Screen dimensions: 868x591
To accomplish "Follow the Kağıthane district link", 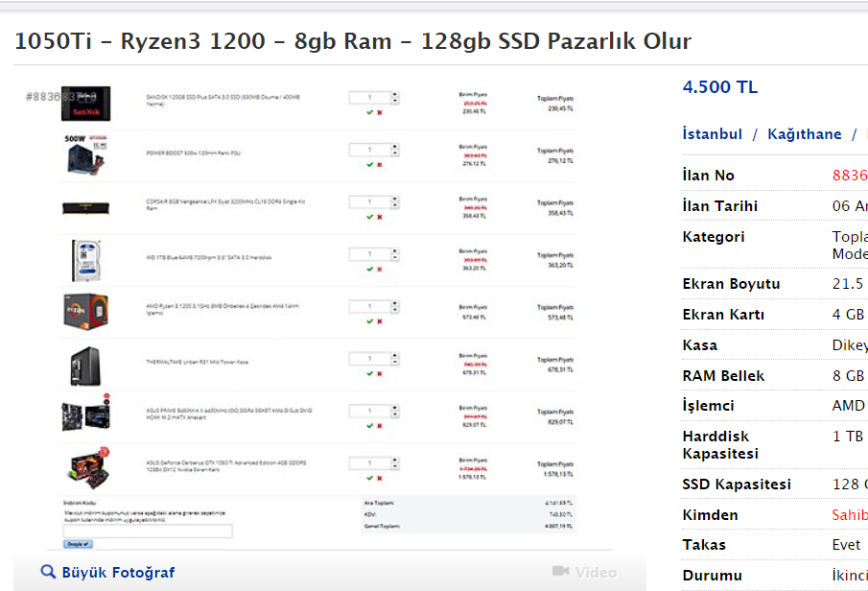I will click(x=805, y=134).
